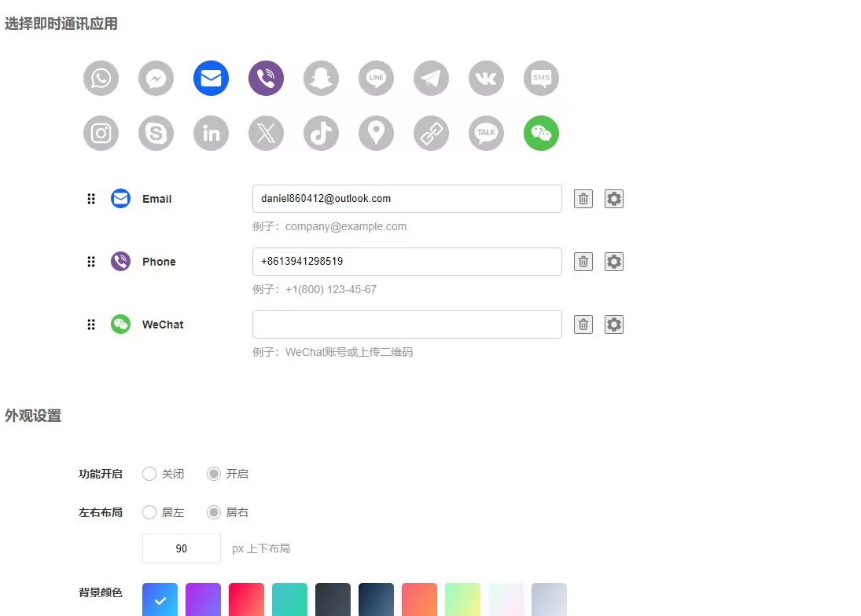Open settings gear for Phone row
This screenshot has width=861, height=616.
pos(614,262)
